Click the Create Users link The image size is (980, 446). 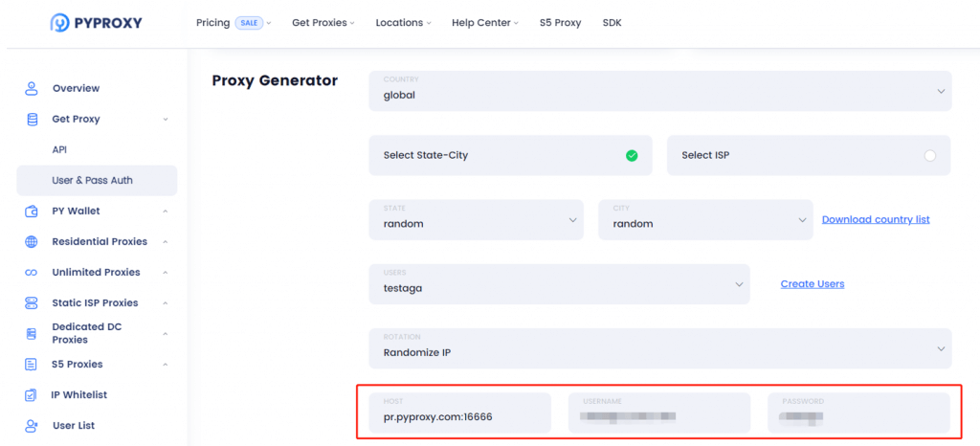point(813,283)
